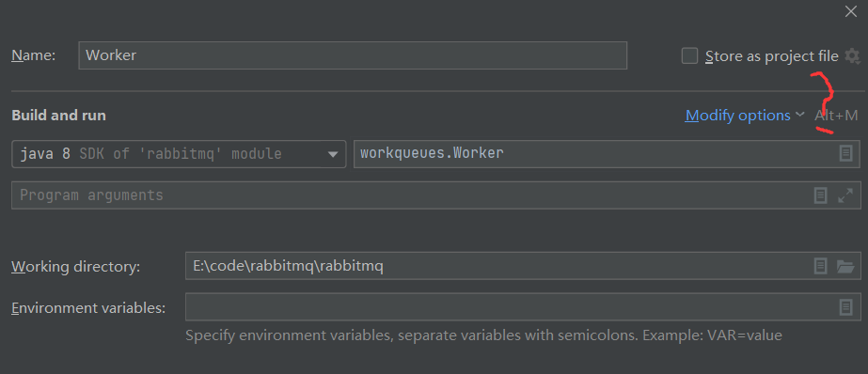Open the java 8 SDK module dropdown

click(179, 154)
